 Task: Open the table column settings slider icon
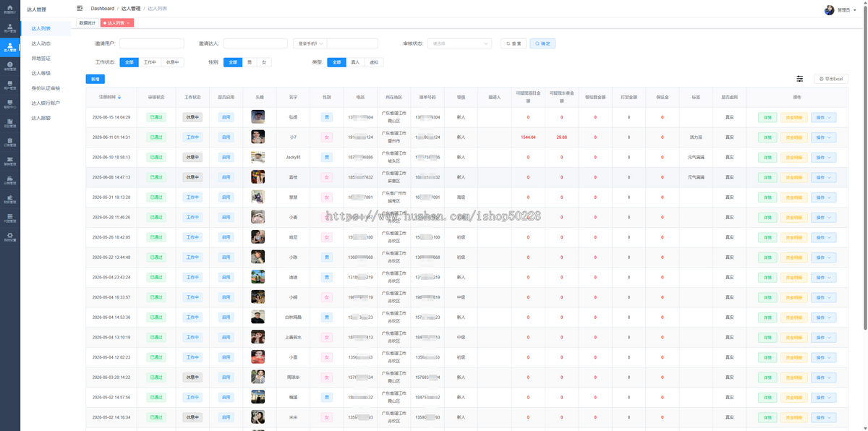click(800, 79)
